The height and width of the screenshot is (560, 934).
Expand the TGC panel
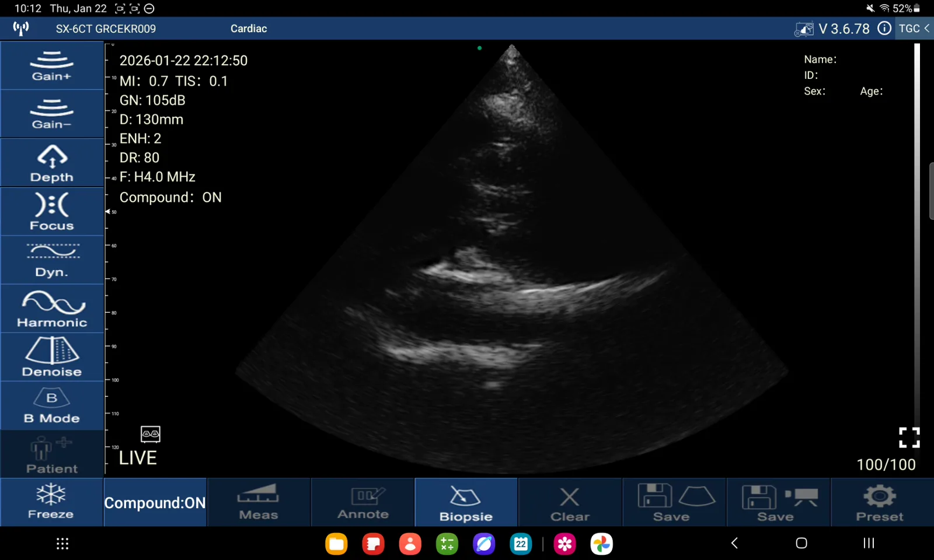[914, 29]
